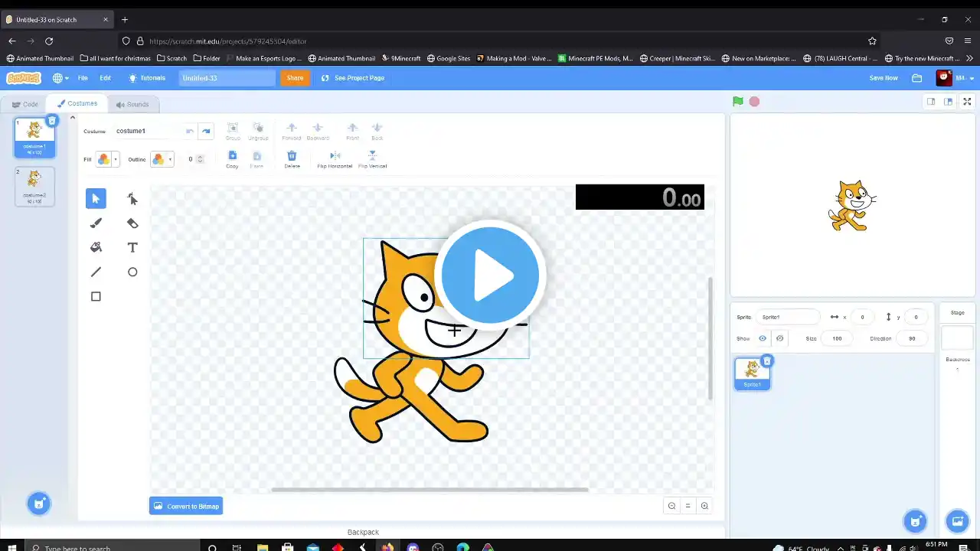Zoom in the paint canvas

pos(704,506)
